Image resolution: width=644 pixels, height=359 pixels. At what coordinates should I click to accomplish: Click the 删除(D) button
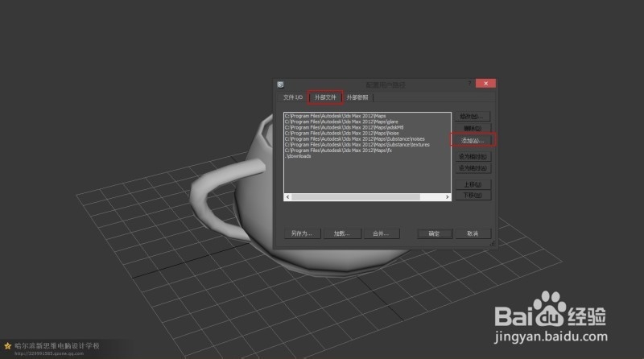click(x=473, y=129)
